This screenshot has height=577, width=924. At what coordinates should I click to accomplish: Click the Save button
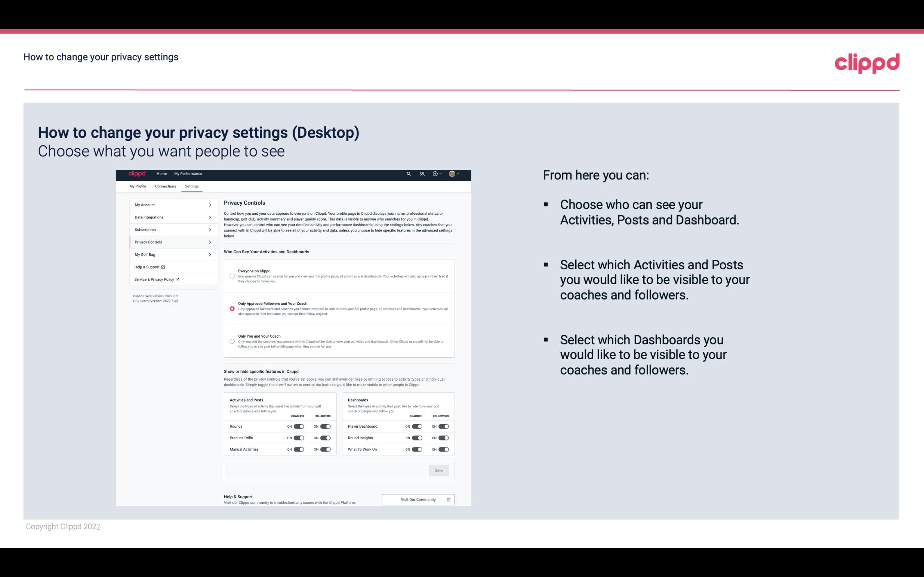pos(439,470)
